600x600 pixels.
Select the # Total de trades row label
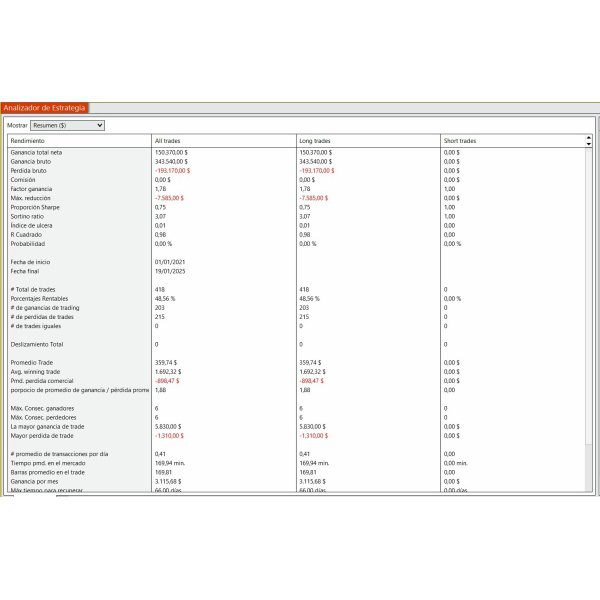33,289
